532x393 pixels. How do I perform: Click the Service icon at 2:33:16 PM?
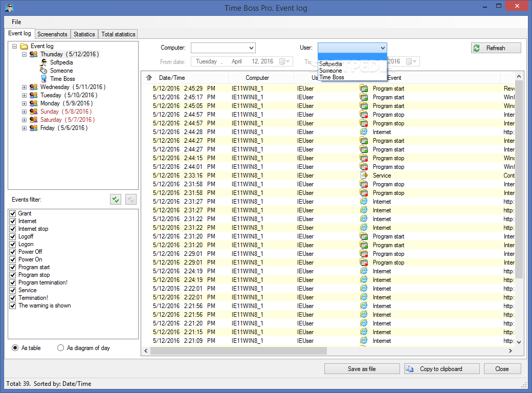(x=364, y=176)
